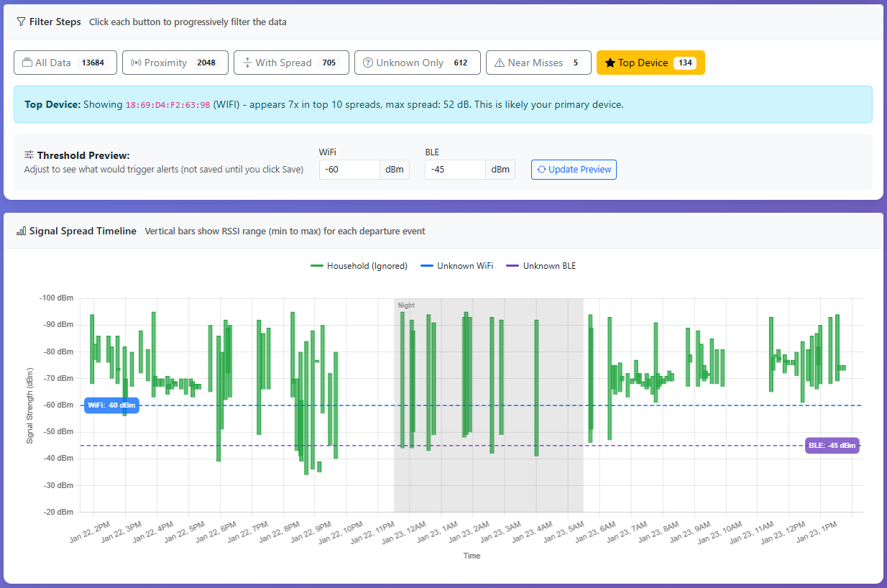Click the funnel icon beside Filter Steps
Viewport: 887px width, 588px height.
pos(21,22)
